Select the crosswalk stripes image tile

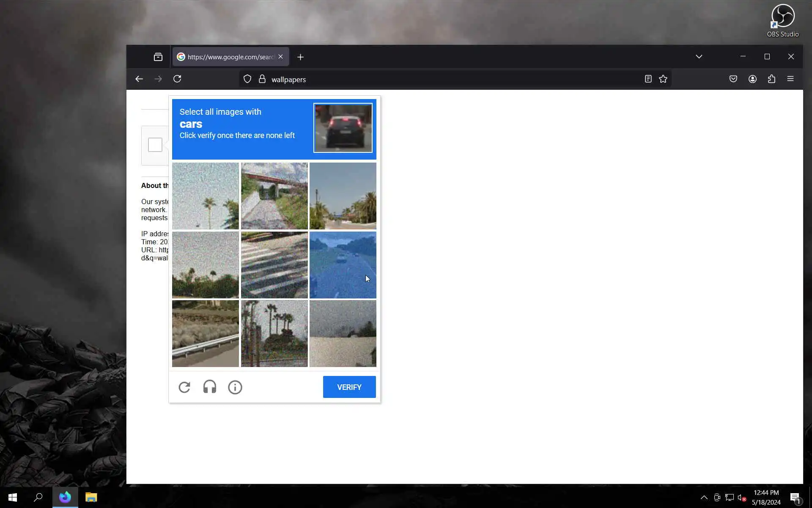274,265
